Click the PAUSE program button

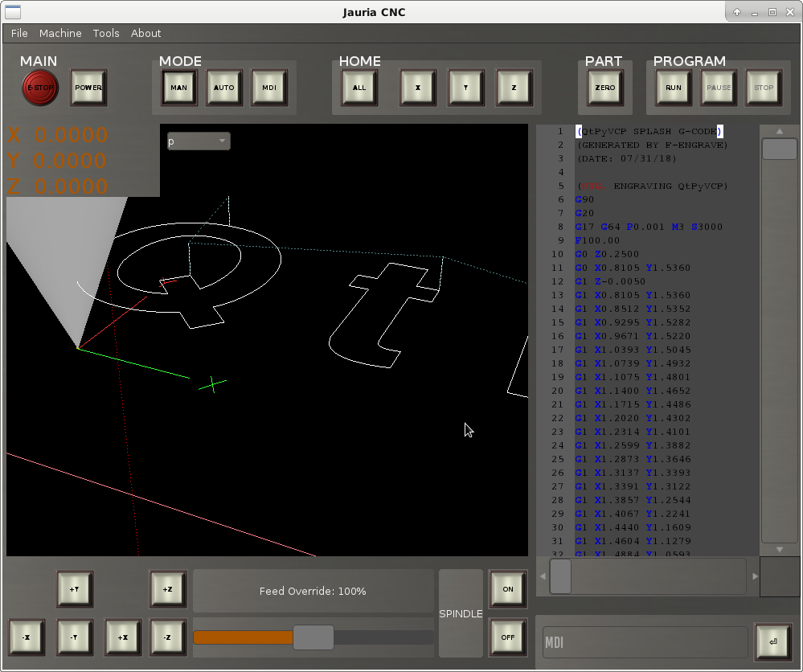(719, 88)
